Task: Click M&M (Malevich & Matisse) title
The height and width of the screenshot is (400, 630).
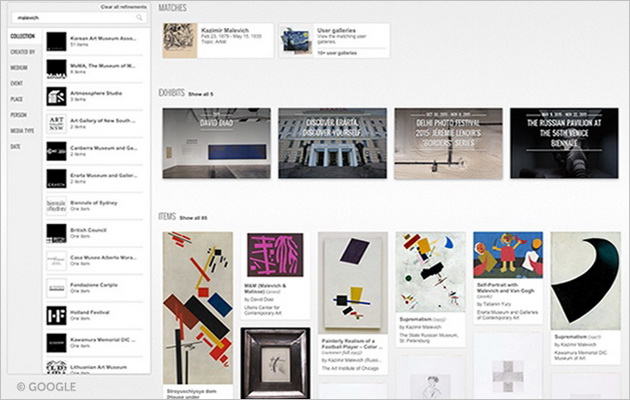Action: click(x=265, y=288)
